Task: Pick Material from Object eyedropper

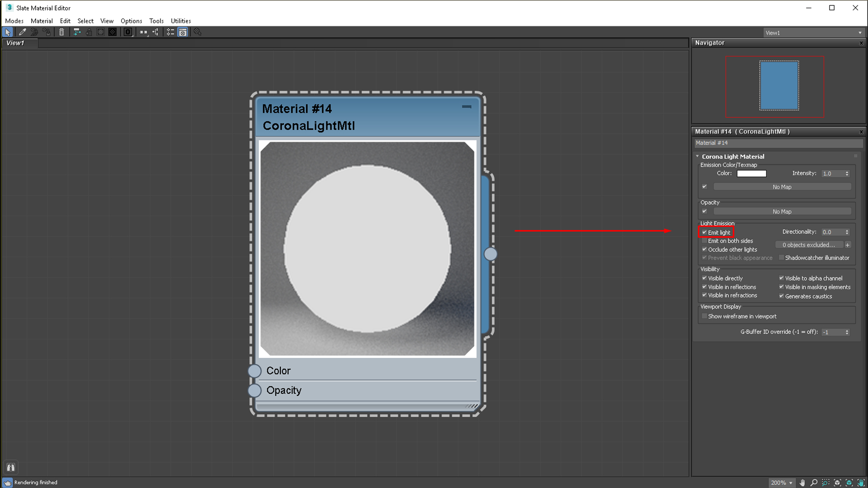Action: coord(22,32)
